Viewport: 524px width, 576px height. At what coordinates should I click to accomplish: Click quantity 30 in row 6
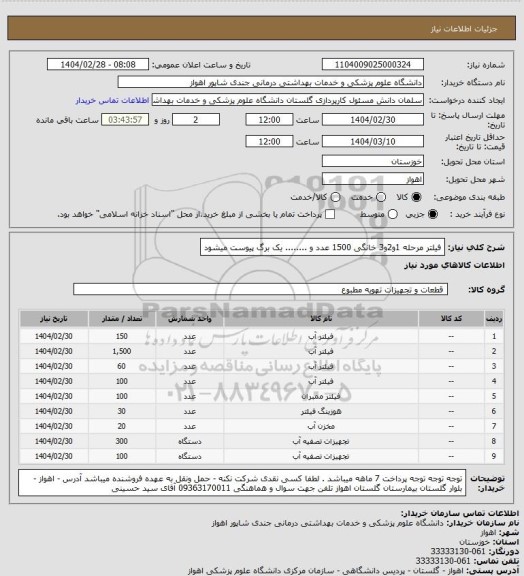tap(122, 411)
